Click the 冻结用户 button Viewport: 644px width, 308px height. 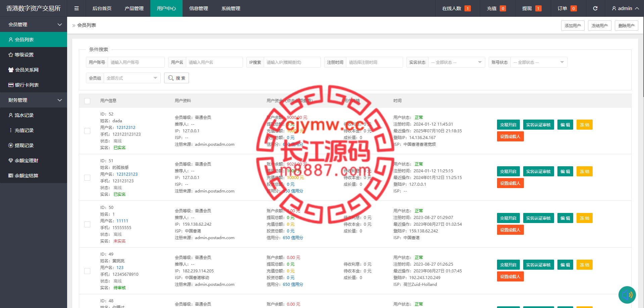[600, 26]
